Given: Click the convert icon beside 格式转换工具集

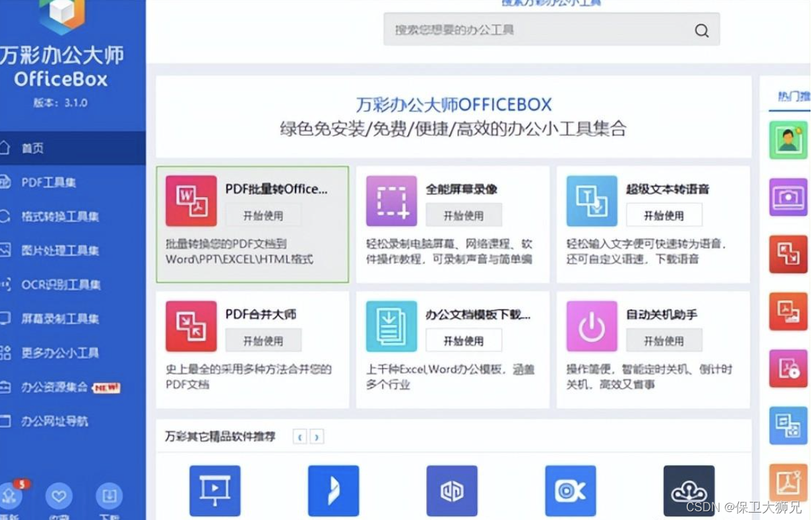Looking at the screenshot, I should click(x=5, y=216).
